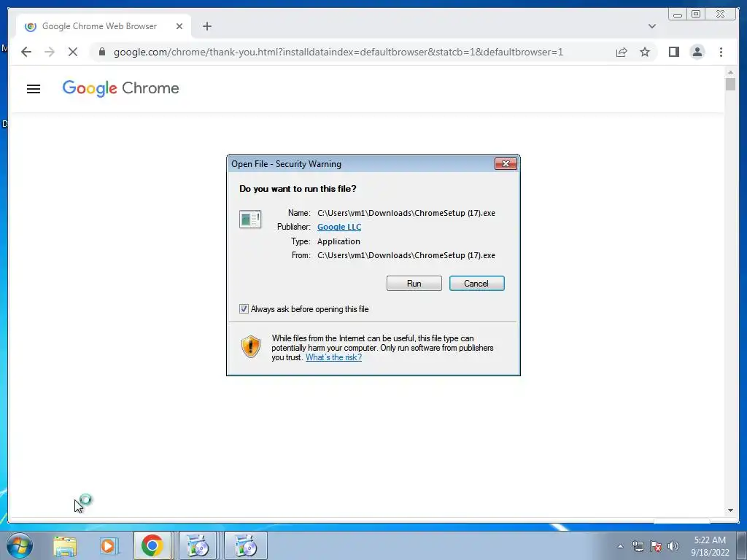Click the volume speaker icon
The height and width of the screenshot is (560, 747).
point(673,546)
